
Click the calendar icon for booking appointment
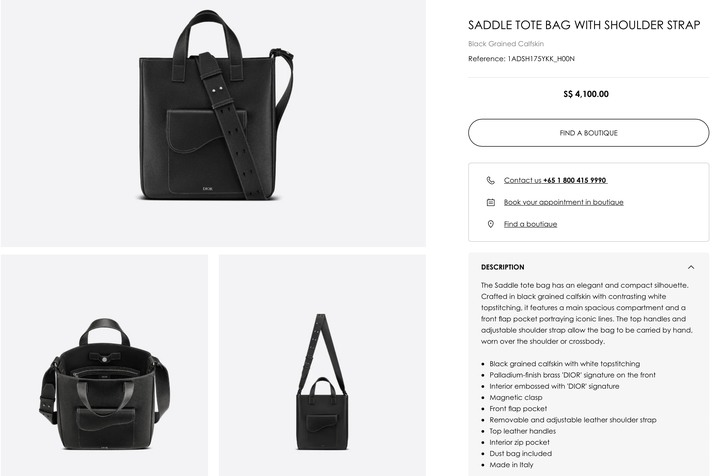490,202
